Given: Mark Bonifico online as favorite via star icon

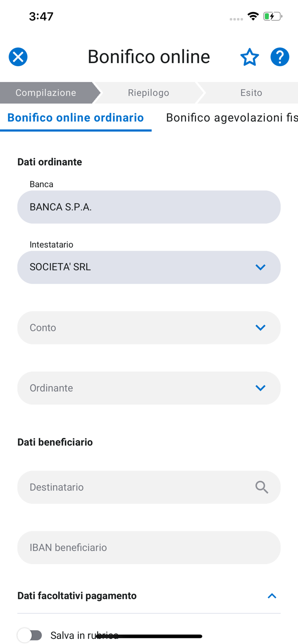Looking at the screenshot, I should [x=249, y=56].
